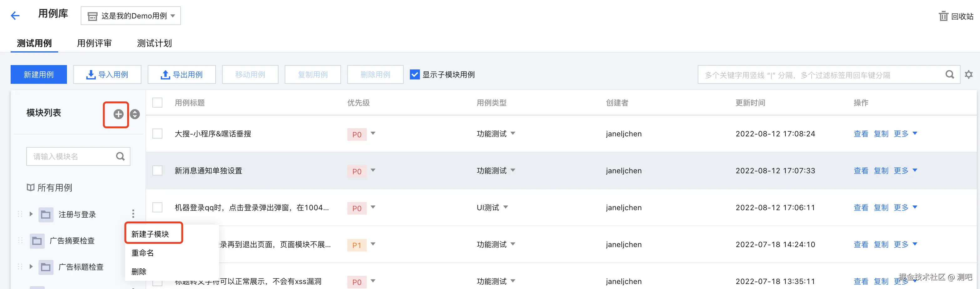Toggle the 显示子模块用例 checkbox
The image size is (980, 289).
coord(414,74)
